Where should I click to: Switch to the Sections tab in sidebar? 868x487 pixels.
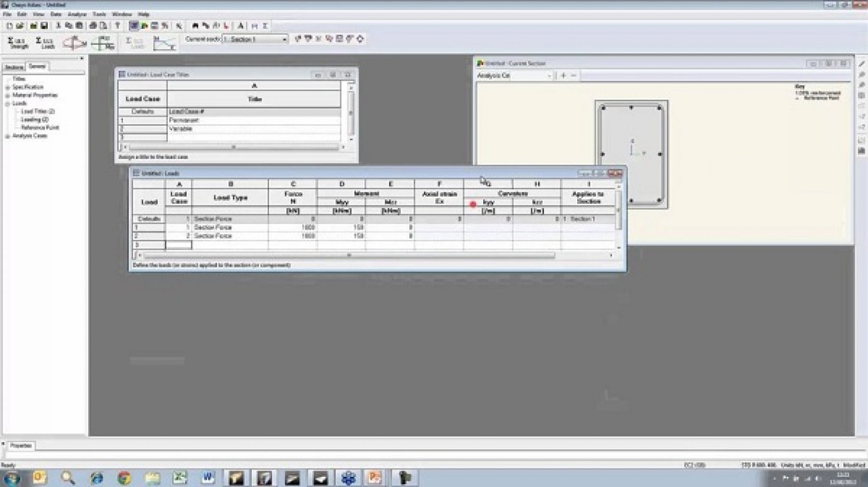pyautogui.click(x=14, y=67)
